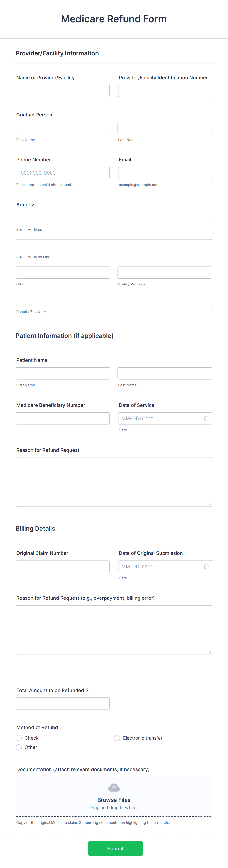
Task: Focus the Total Amount to be Refunded field
Action: 63,704
